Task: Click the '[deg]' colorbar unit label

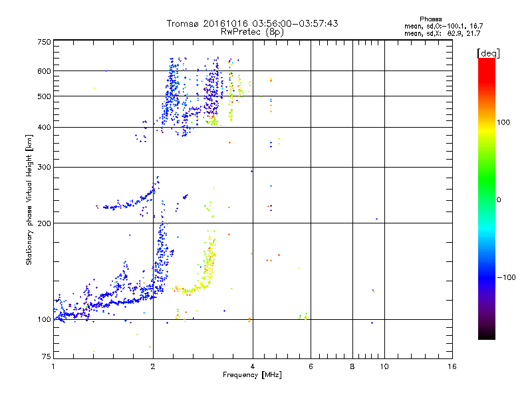Action: click(x=488, y=53)
